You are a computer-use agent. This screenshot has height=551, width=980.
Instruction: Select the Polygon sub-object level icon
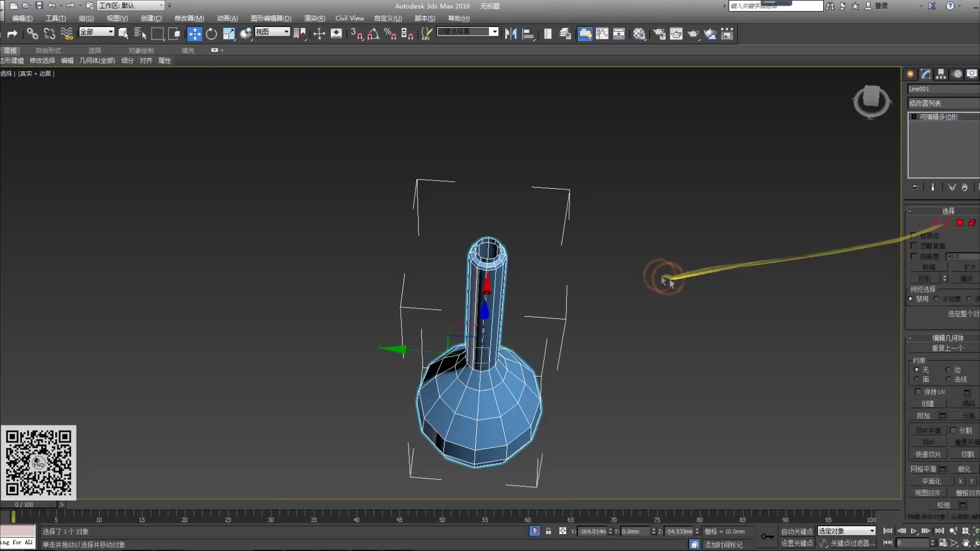[960, 223]
